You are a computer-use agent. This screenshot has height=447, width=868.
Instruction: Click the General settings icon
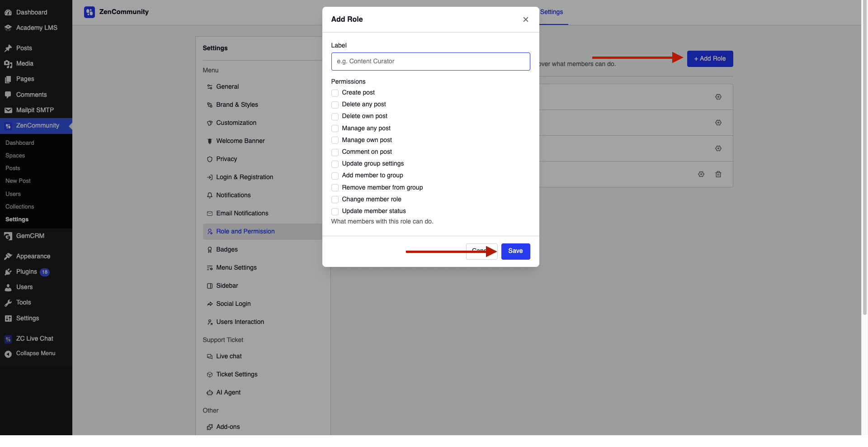tap(210, 87)
